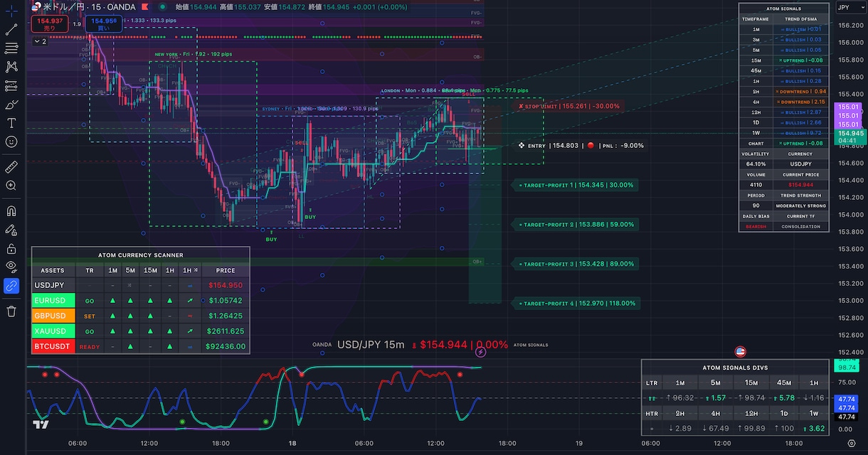Click the blue buy button 154.956
Viewport: 868px width, 455px height.
104,24
